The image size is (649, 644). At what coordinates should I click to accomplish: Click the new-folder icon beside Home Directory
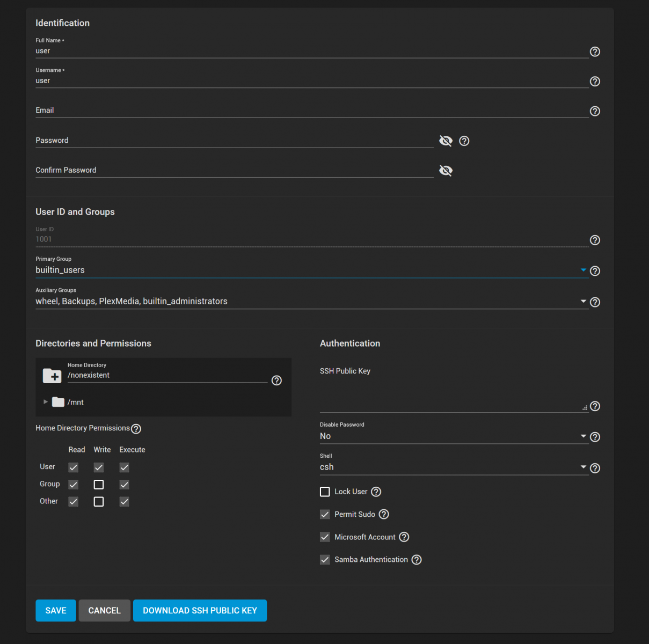(x=52, y=376)
